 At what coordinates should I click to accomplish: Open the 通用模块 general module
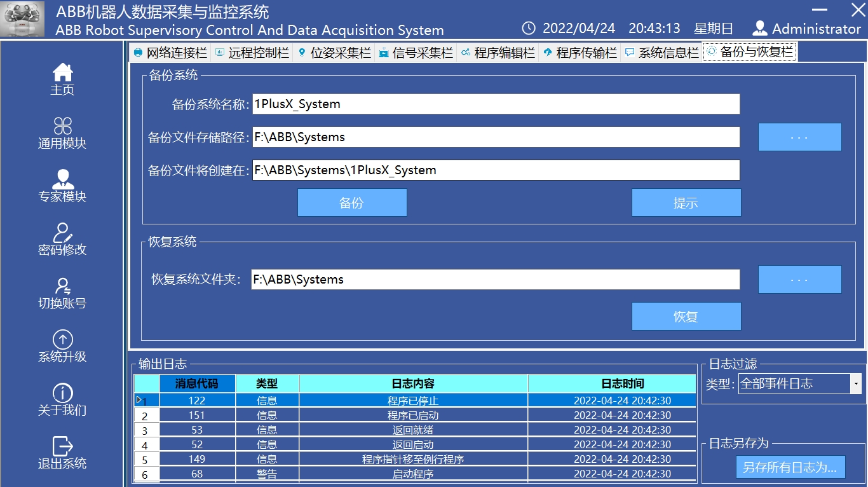pyautogui.click(x=62, y=133)
